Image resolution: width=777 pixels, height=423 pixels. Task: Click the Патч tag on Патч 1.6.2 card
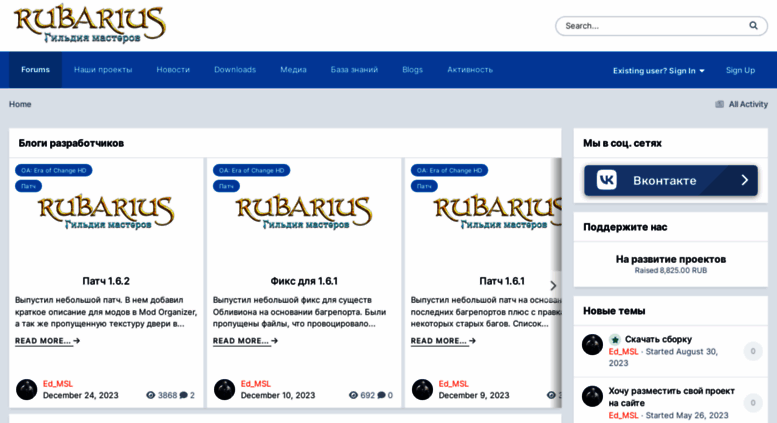coord(28,186)
